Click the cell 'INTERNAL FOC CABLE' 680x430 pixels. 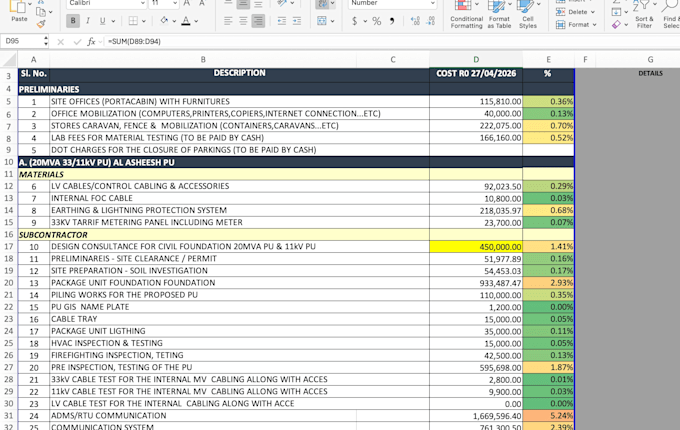point(239,199)
